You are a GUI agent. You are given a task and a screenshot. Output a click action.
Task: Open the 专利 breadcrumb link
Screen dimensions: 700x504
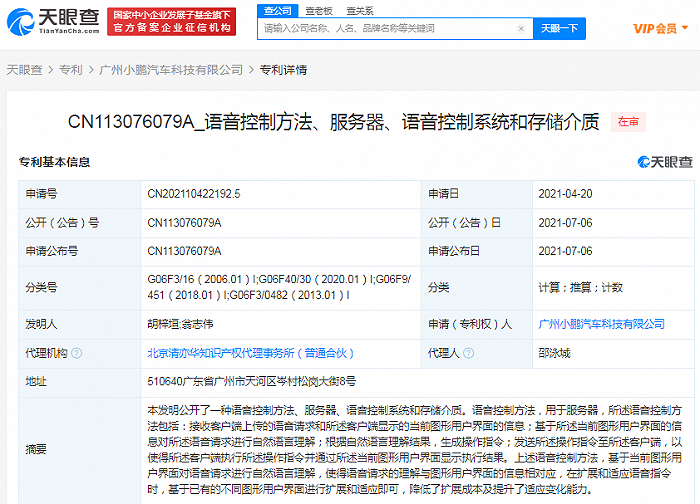pyautogui.click(x=71, y=70)
